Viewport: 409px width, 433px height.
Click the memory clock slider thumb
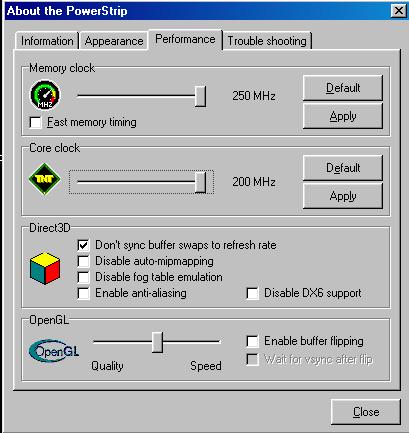pyautogui.click(x=200, y=96)
